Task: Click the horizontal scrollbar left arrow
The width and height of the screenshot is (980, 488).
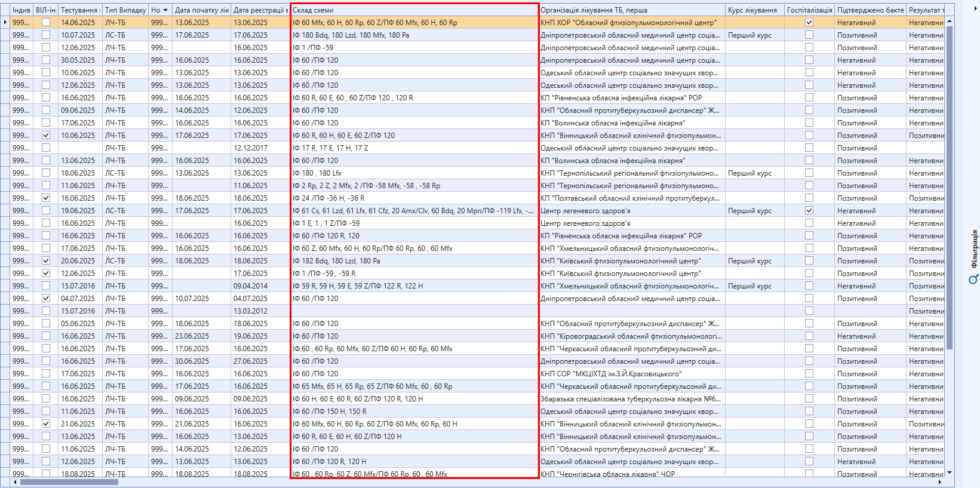Action: coord(14,481)
